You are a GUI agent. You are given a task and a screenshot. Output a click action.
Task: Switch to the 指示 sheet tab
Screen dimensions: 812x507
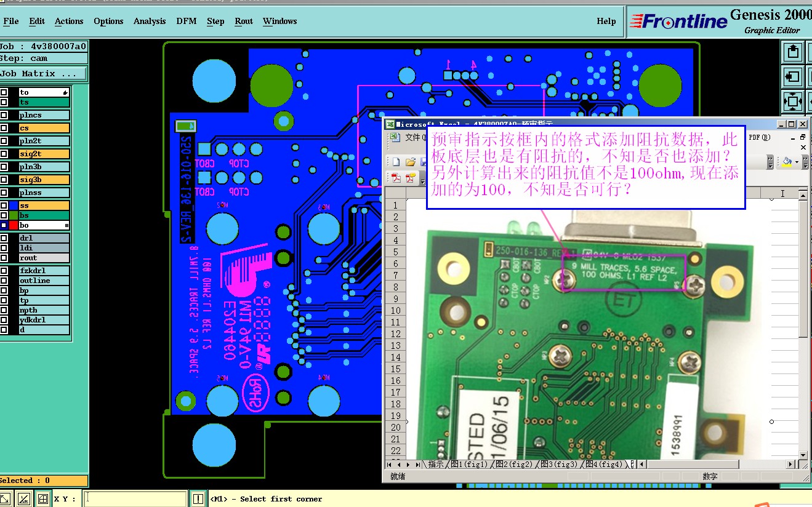(435, 465)
